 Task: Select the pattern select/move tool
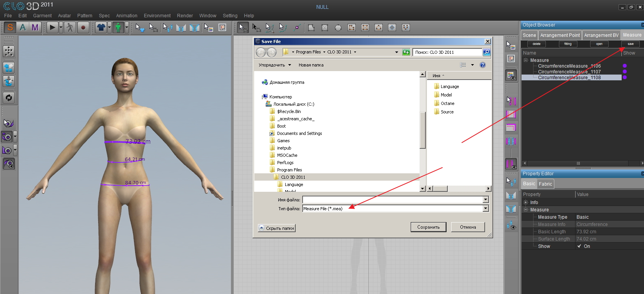(x=243, y=28)
